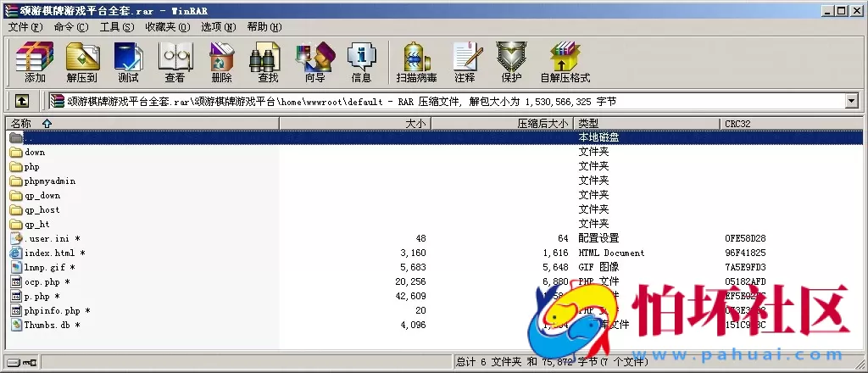
Task: Click the Thumbs.db file icon
Action: click(x=16, y=325)
